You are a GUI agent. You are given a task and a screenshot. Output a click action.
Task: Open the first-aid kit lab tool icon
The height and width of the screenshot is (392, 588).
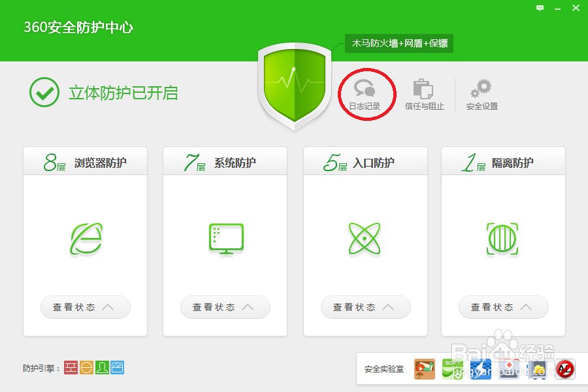click(509, 369)
